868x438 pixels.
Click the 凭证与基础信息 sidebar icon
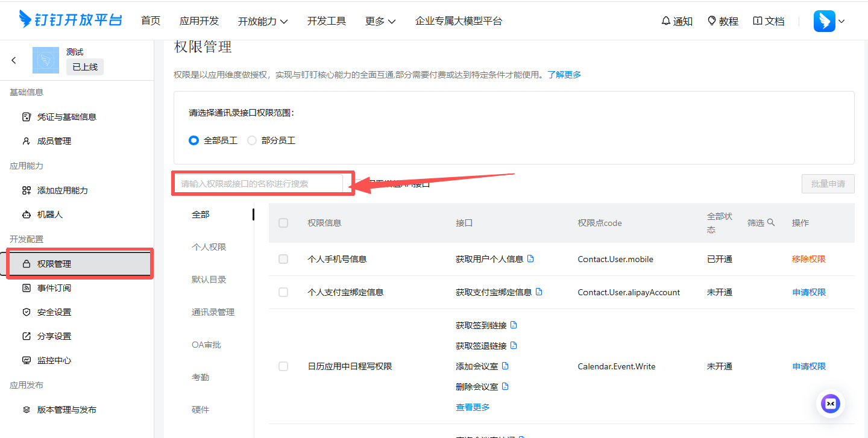click(x=26, y=117)
